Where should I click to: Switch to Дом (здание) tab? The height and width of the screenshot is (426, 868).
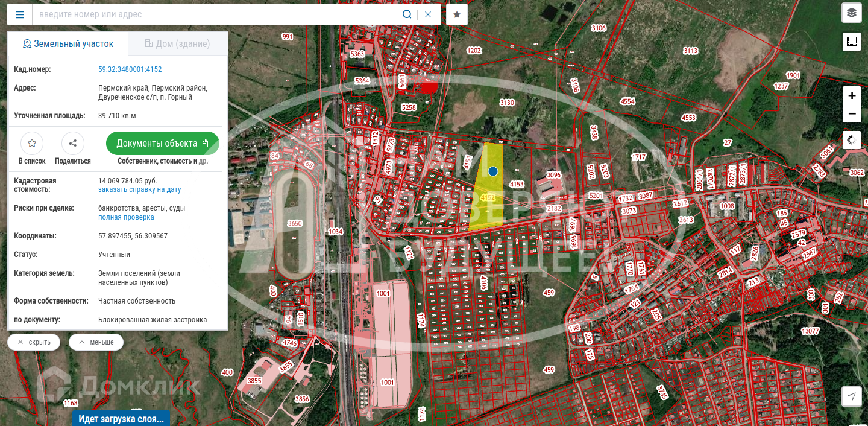coord(177,44)
